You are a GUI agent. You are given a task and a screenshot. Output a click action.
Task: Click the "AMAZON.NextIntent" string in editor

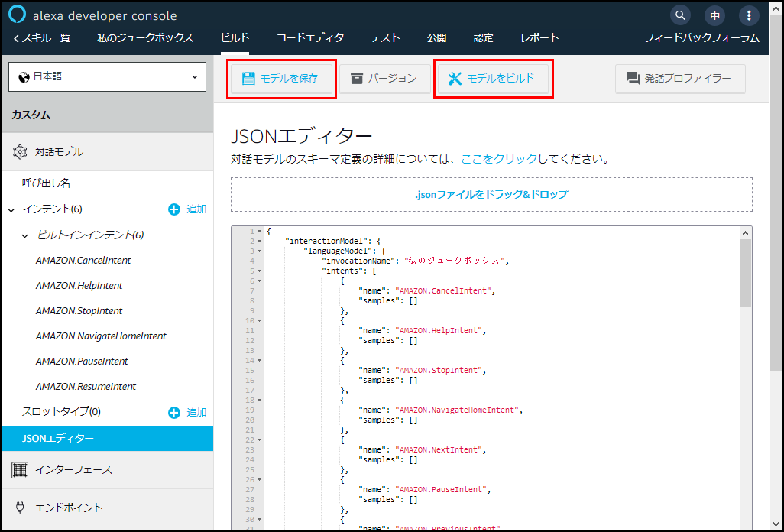pos(440,450)
